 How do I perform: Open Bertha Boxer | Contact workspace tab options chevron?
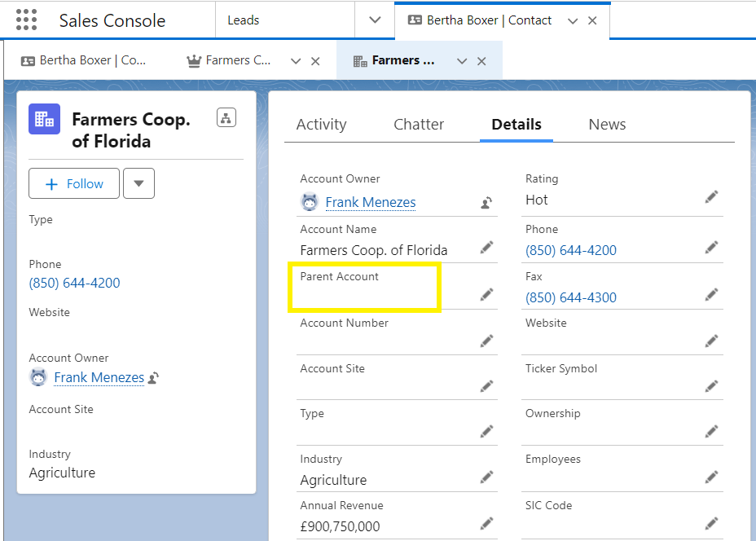(573, 20)
